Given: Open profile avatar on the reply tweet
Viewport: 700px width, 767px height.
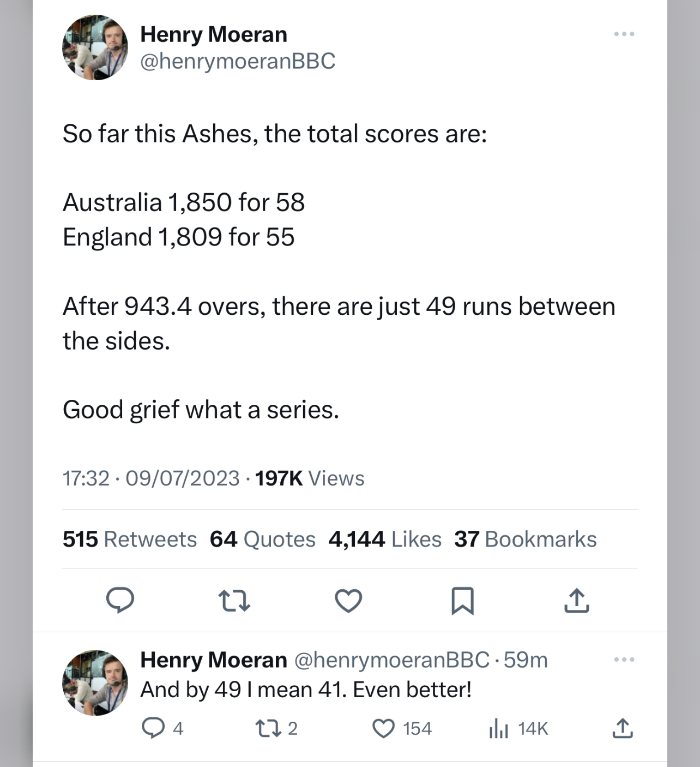Looking at the screenshot, I should coord(95,682).
